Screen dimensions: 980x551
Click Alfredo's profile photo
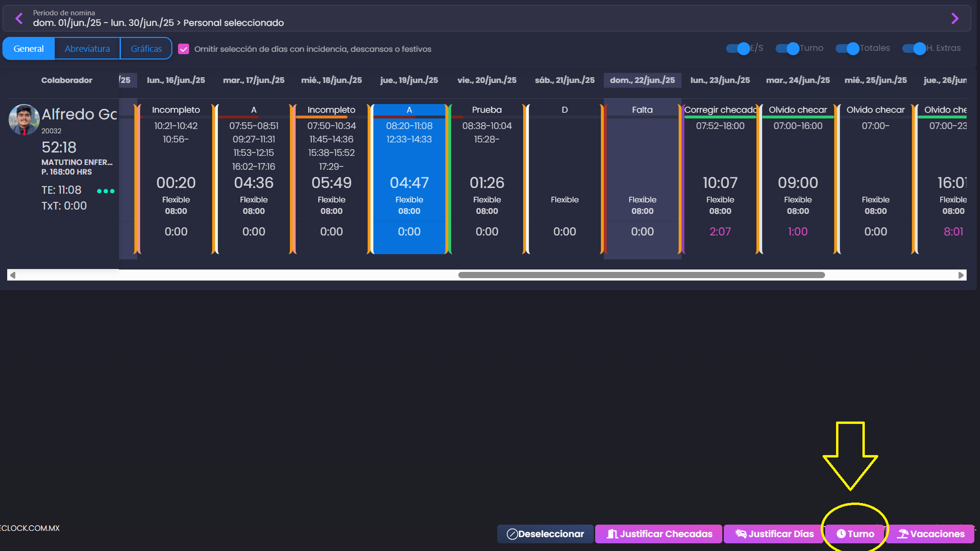click(24, 119)
